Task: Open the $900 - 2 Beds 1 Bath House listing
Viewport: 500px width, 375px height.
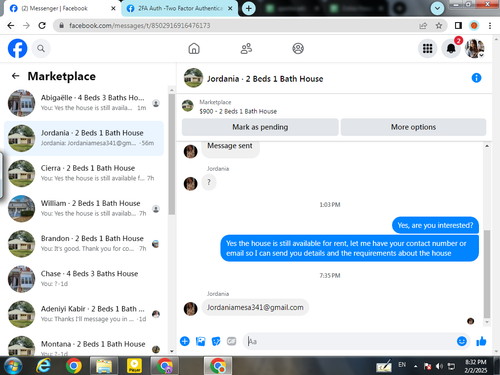Action: [238, 111]
